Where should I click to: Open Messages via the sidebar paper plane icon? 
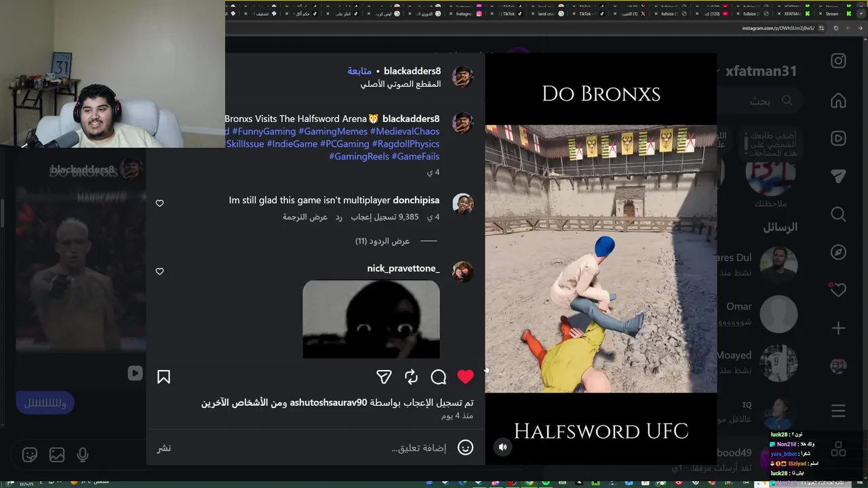(839, 176)
